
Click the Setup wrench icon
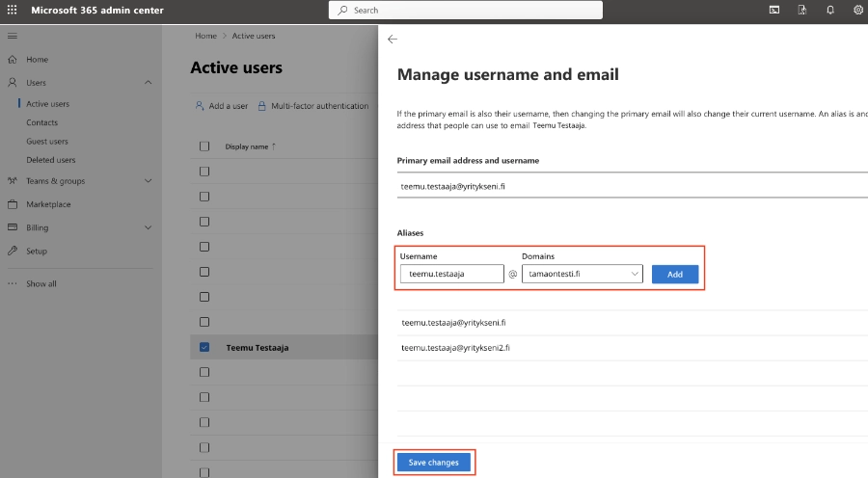13,251
